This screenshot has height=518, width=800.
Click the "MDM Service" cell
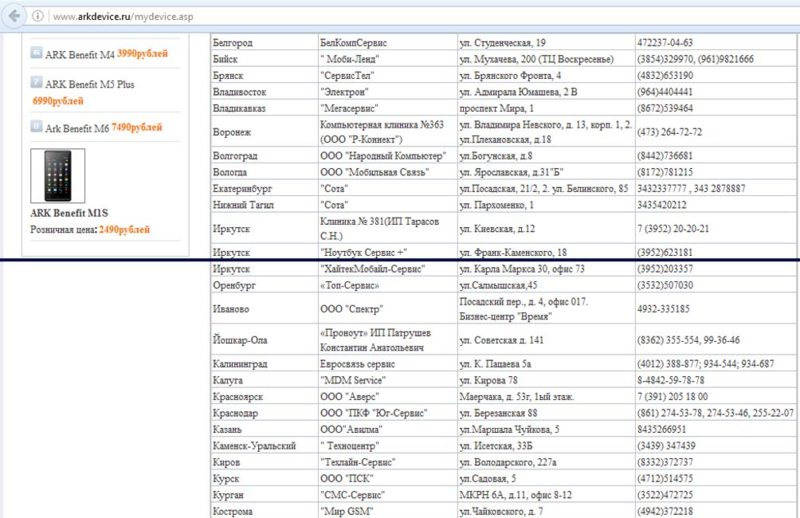388,380
